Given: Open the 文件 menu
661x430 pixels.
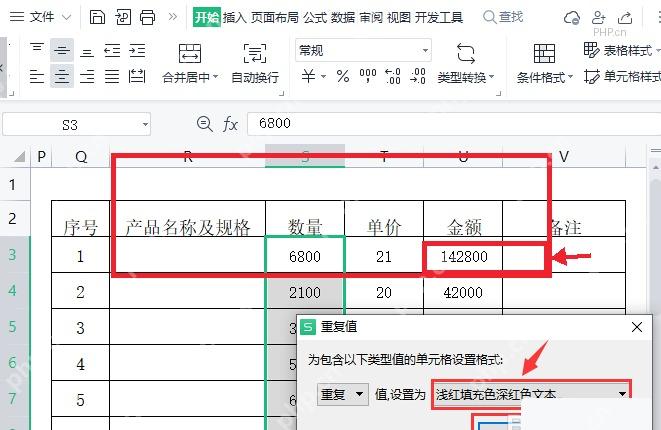Looking at the screenshot, I should point(40,17).
